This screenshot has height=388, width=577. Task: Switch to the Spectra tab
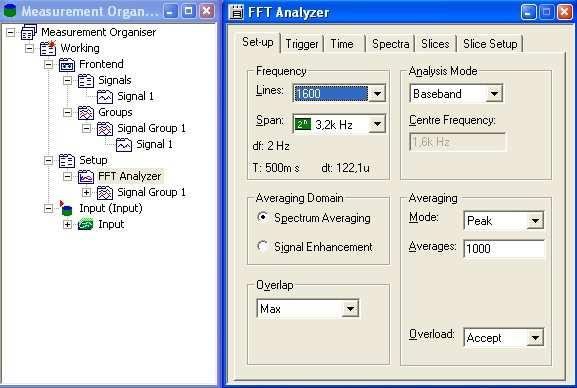click(x=390, y=44)
